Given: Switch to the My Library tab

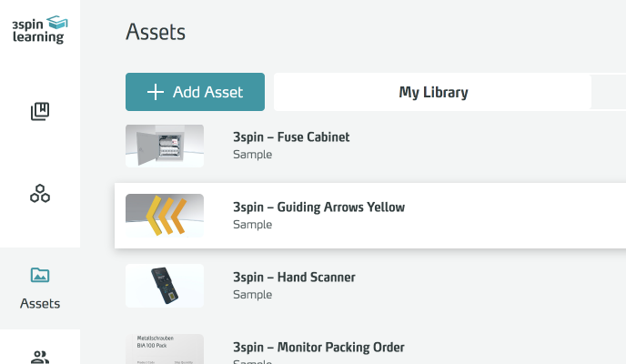Looking at the screenshot, I should 433,92.
